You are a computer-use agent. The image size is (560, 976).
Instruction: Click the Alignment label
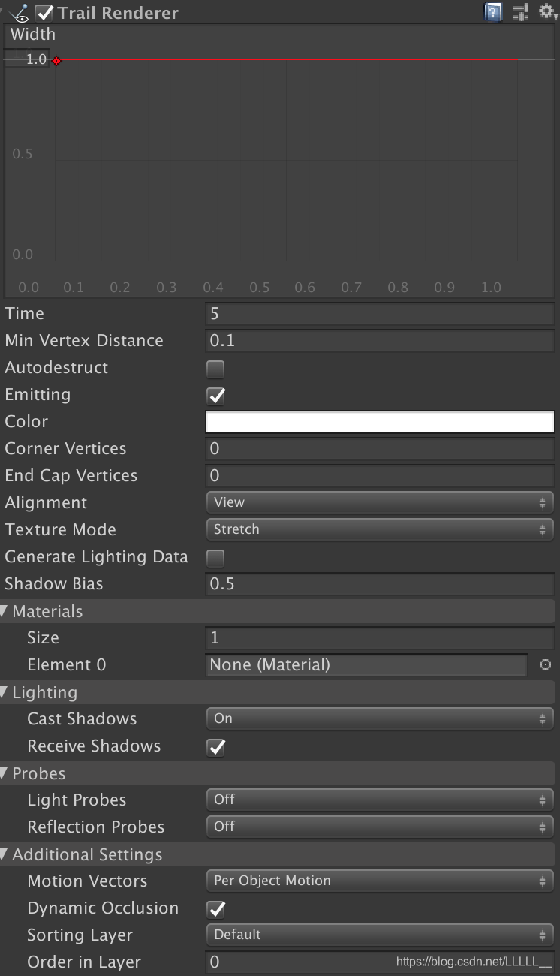click(x=46, y=503)
